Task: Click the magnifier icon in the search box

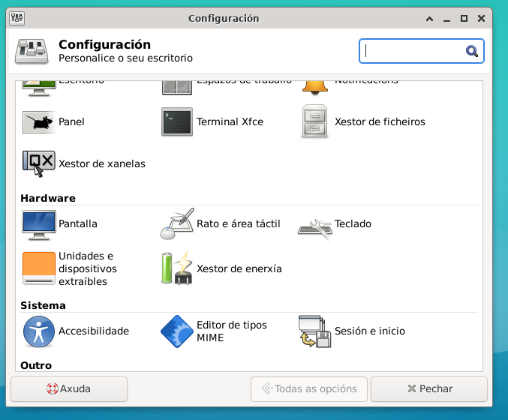Action: 472,51
